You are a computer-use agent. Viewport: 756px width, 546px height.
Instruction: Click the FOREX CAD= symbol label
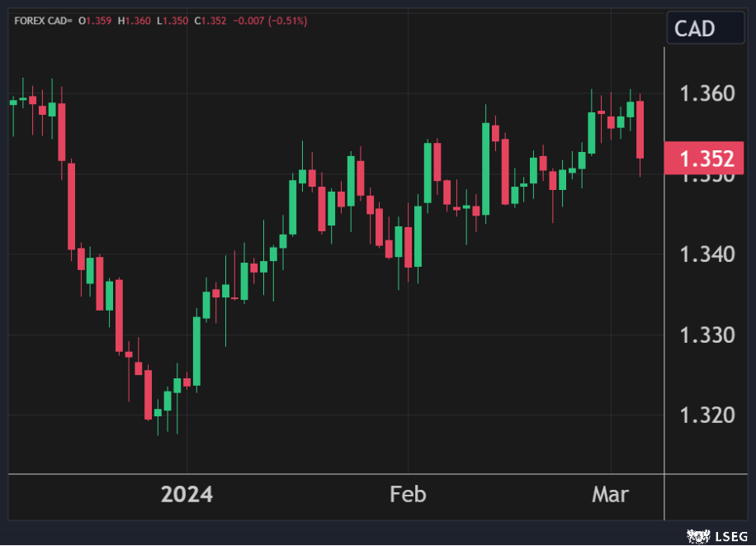point(43,21)
